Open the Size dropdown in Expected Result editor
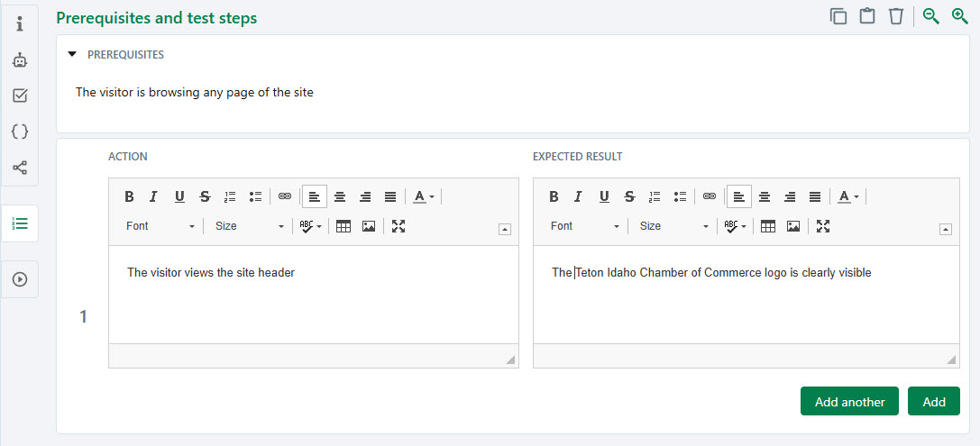The image size is (980, 446). [x=674, y=226]
